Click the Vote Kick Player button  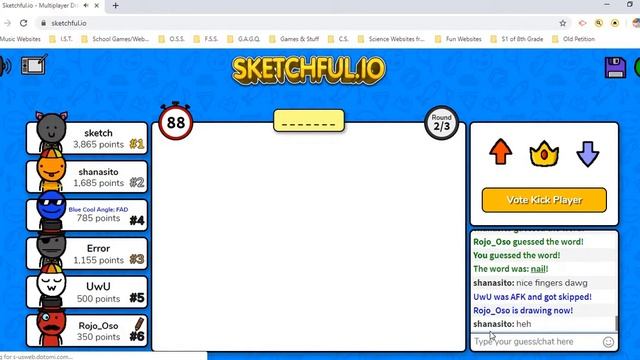544,200
